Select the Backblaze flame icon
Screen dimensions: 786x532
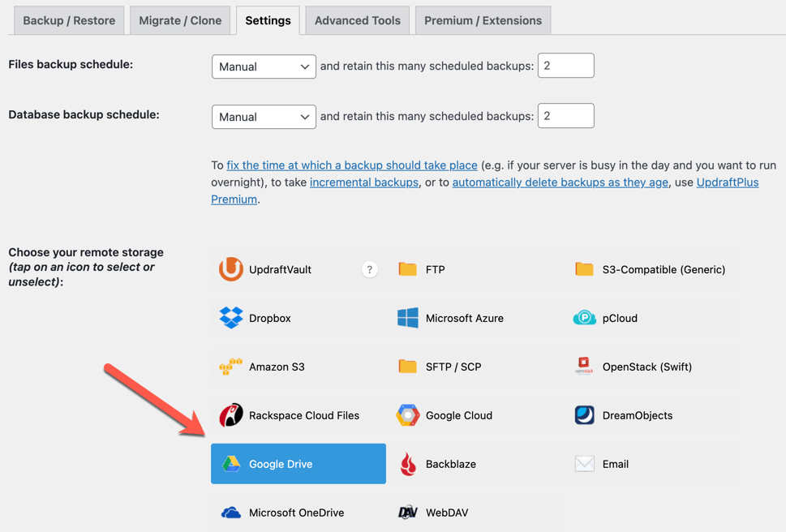[408, 464]
